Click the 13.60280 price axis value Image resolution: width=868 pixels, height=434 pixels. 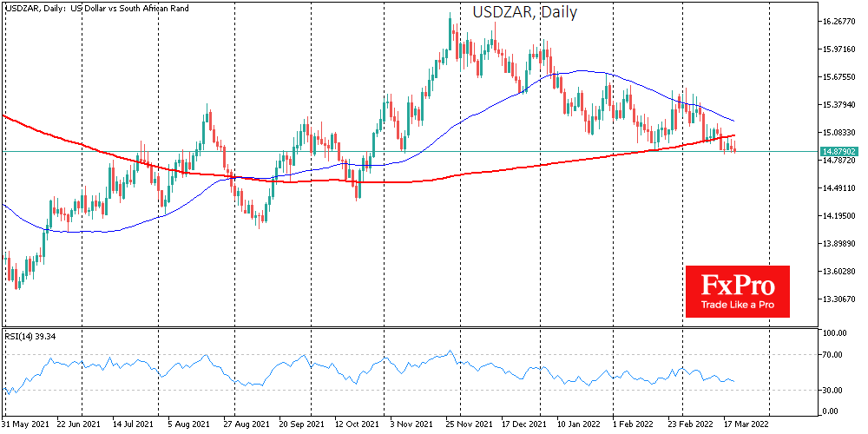click(x=839, y=271)
